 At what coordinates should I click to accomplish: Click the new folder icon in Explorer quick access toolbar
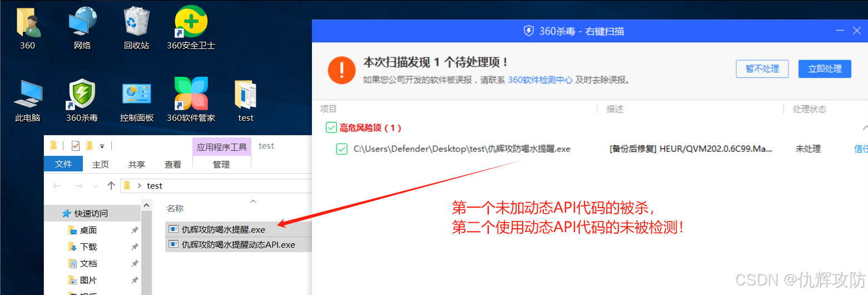(x=89, y=146)
